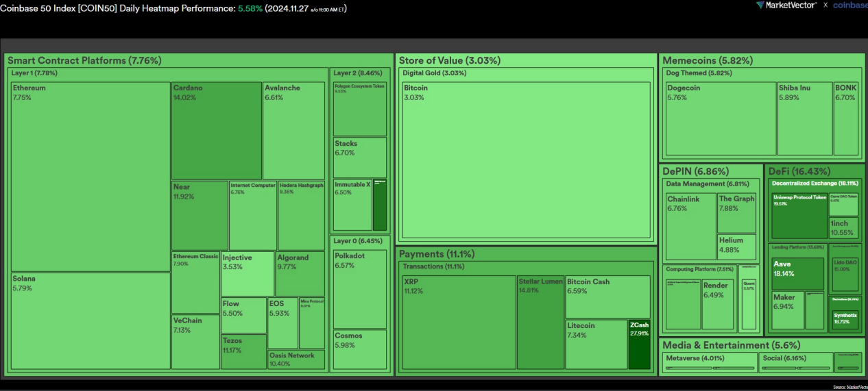
Task: Open the Cardano tile showing 14.02%
Action: tap(216, 131)
